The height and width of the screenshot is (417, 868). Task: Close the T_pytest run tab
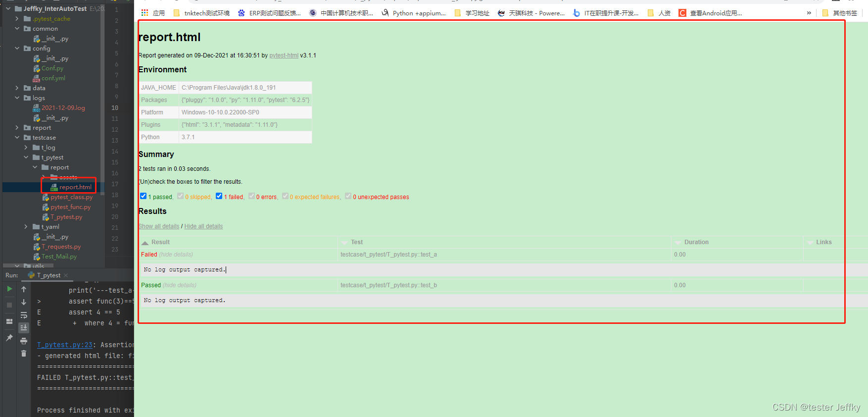(x=66, y=275)
